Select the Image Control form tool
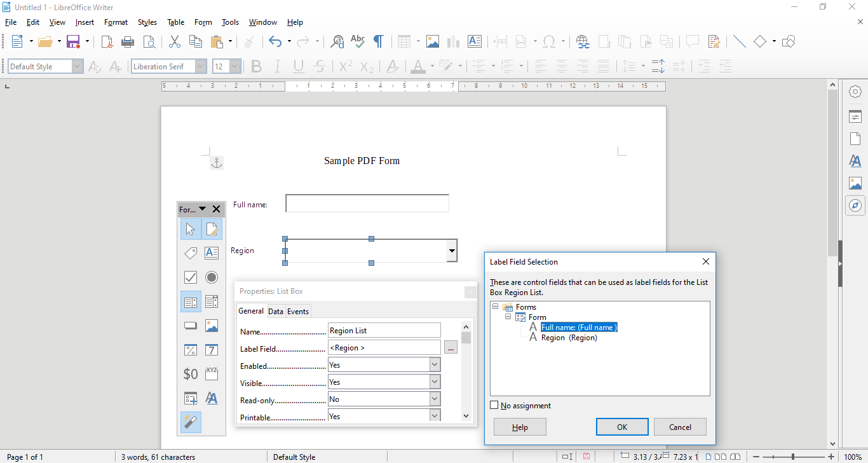The height and width of the screenshot is (463, 868). point(212,326)
